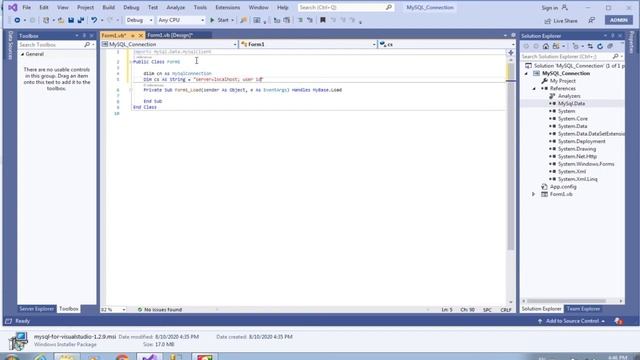Click the Open File folder icon
This screenshot has height=360, width=640.
[x=61, y=20]
